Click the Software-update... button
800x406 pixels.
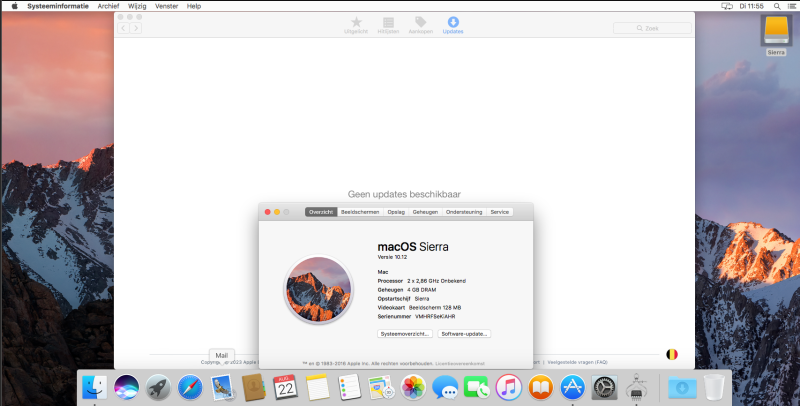(x=464, y=334)
